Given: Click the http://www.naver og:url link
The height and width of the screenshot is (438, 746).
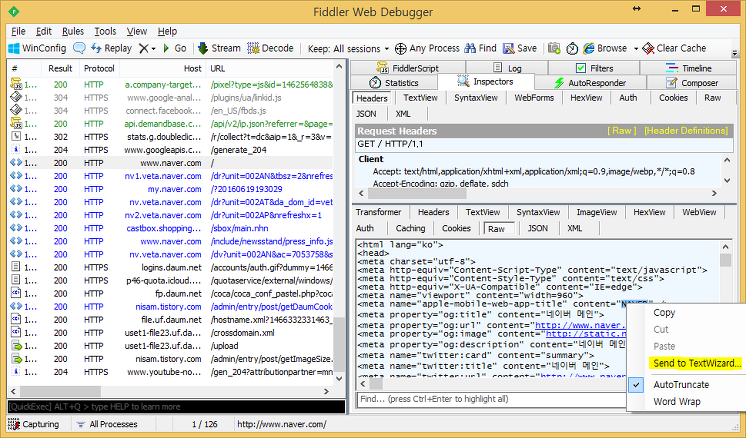Looking at the screenshot, I should pos(580,325).
